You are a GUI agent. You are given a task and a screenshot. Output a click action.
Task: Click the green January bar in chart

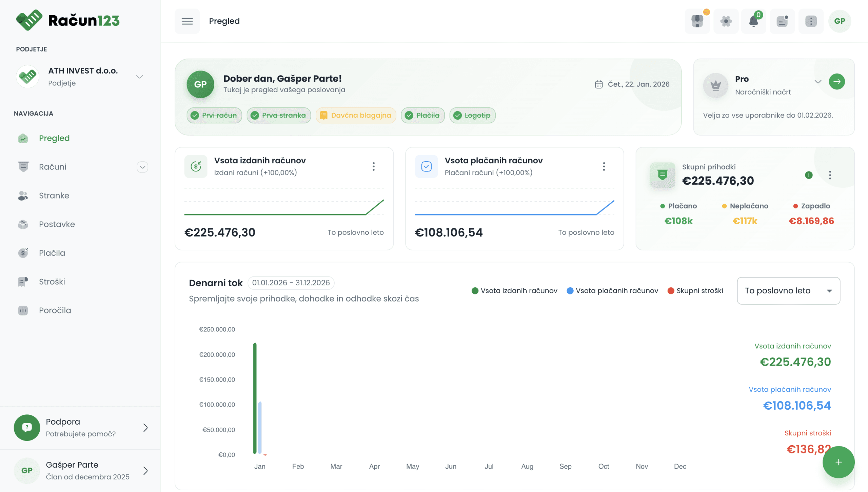[255, 398]
